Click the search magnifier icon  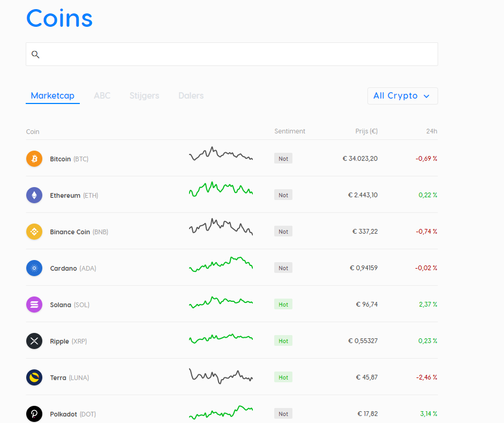35,54
